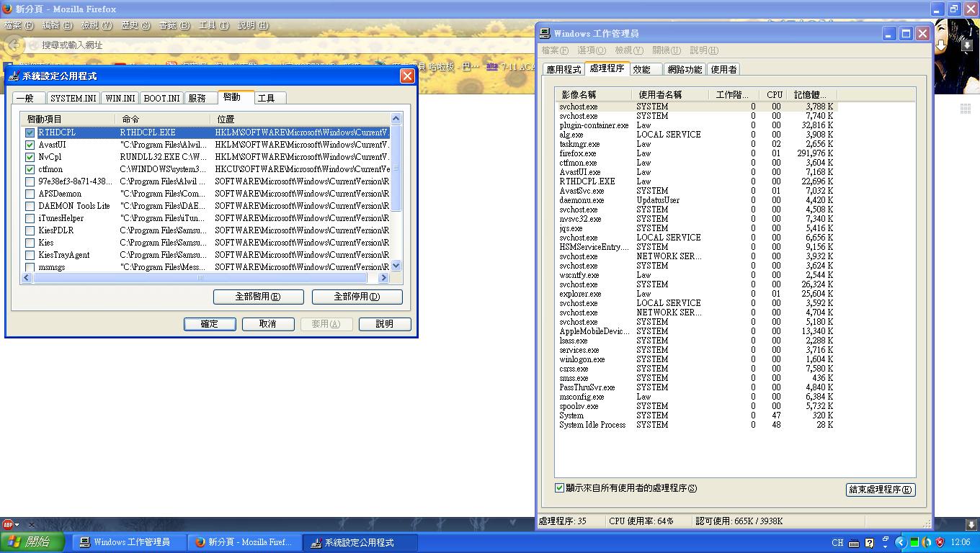Screen dimensions: 980x553
Task: Click the green CPU usage tray icon
Action: [914, 542]
